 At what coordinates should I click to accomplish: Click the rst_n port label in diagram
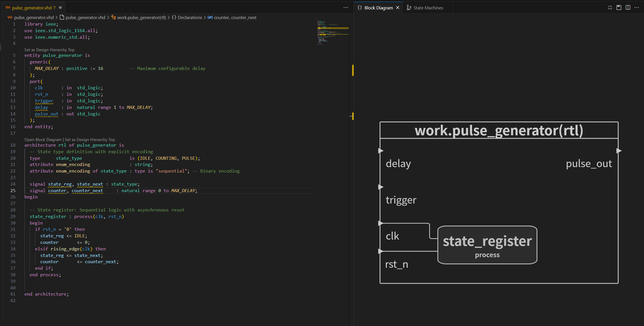[397, 264]
